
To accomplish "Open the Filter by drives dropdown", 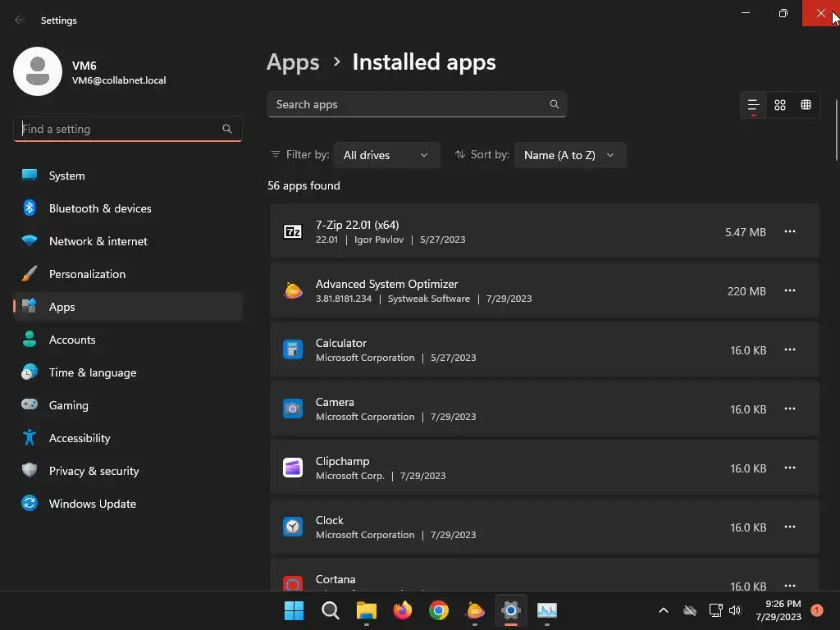I will click(386, 155).
